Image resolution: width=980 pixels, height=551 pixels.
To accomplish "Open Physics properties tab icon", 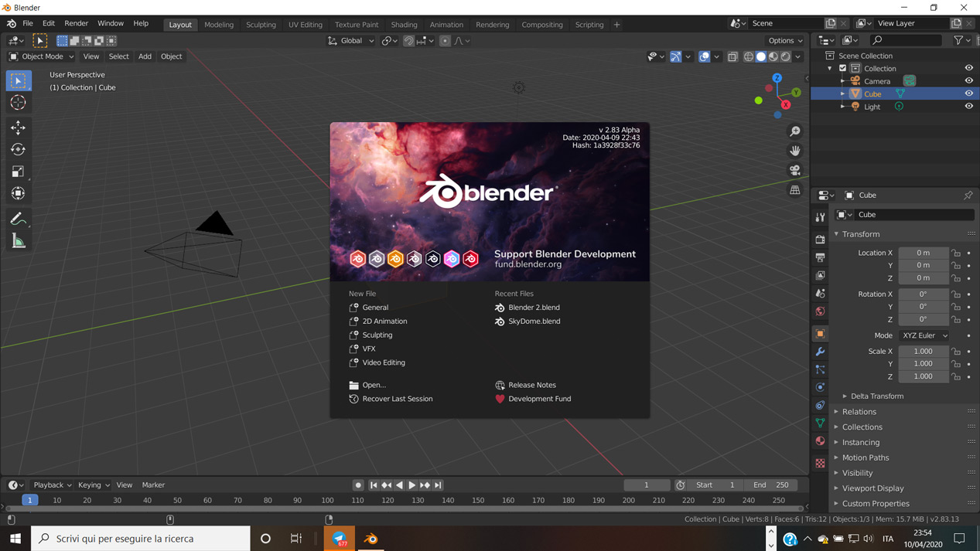I will click(820, 387).
